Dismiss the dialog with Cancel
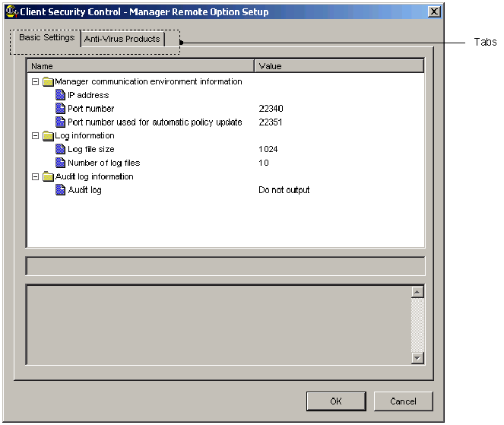 point(403,401)
